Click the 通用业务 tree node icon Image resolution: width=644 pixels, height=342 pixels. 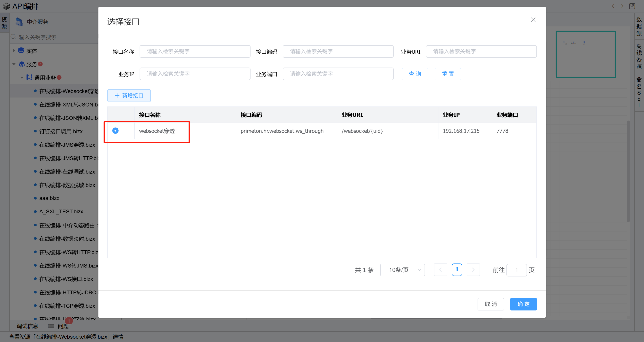pyautogui.click(x=29, y=77)
